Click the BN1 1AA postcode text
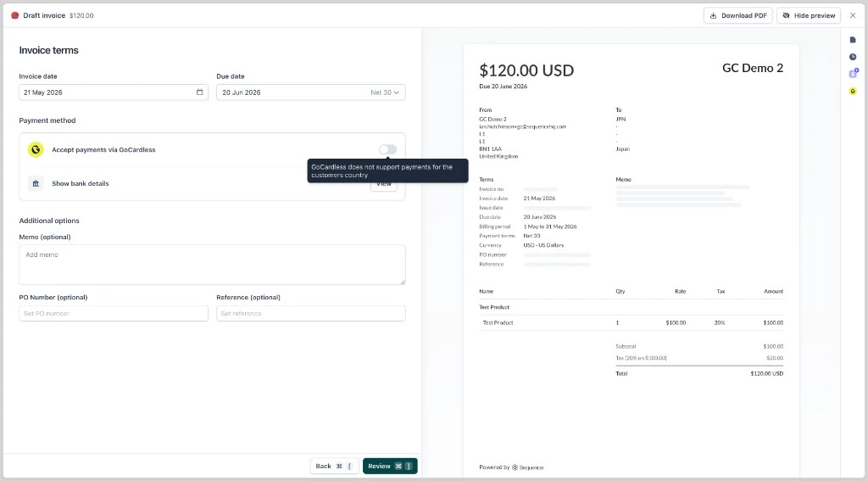 tap(491, 149)
